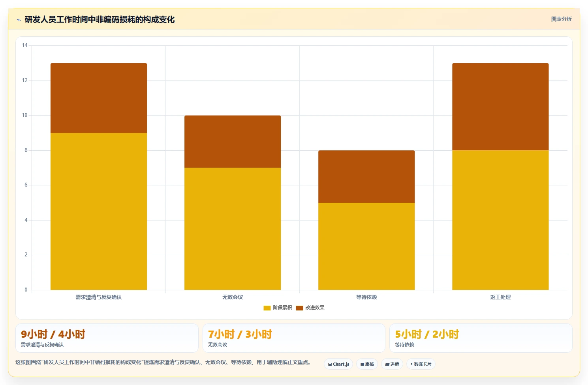This screenshot has height=385, width=588.
Task: Click the 7小时 / 3小时 card value
Action: [240, 334]
